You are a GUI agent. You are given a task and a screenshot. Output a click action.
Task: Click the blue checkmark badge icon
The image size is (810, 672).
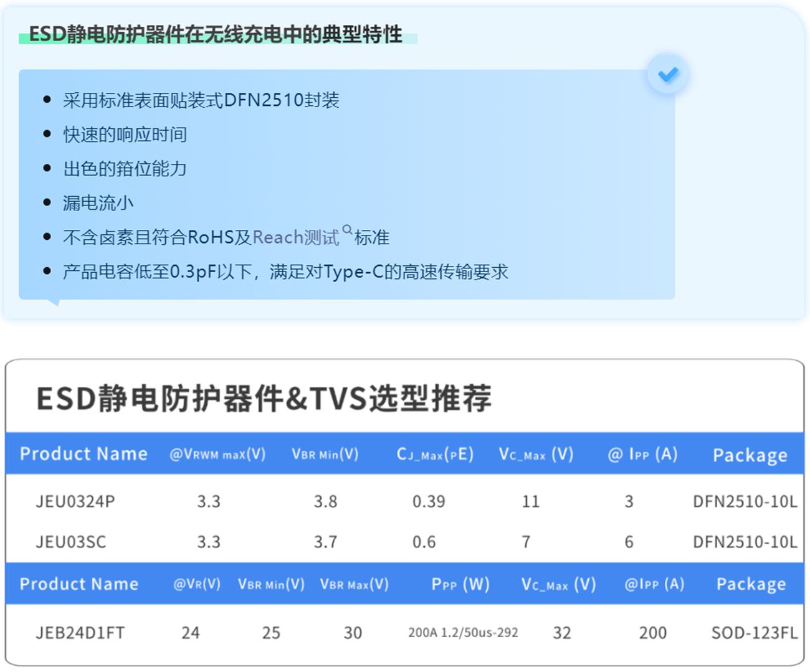click(667, 75)
